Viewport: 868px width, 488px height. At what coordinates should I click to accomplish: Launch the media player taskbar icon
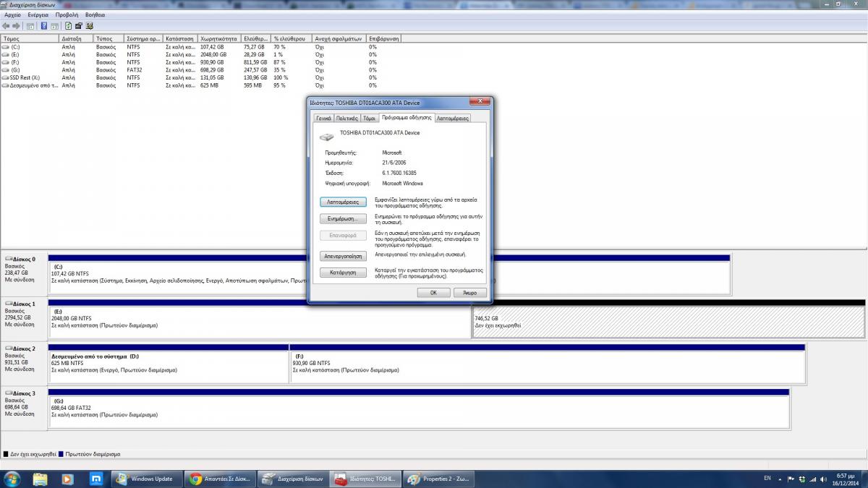(67, 479)
